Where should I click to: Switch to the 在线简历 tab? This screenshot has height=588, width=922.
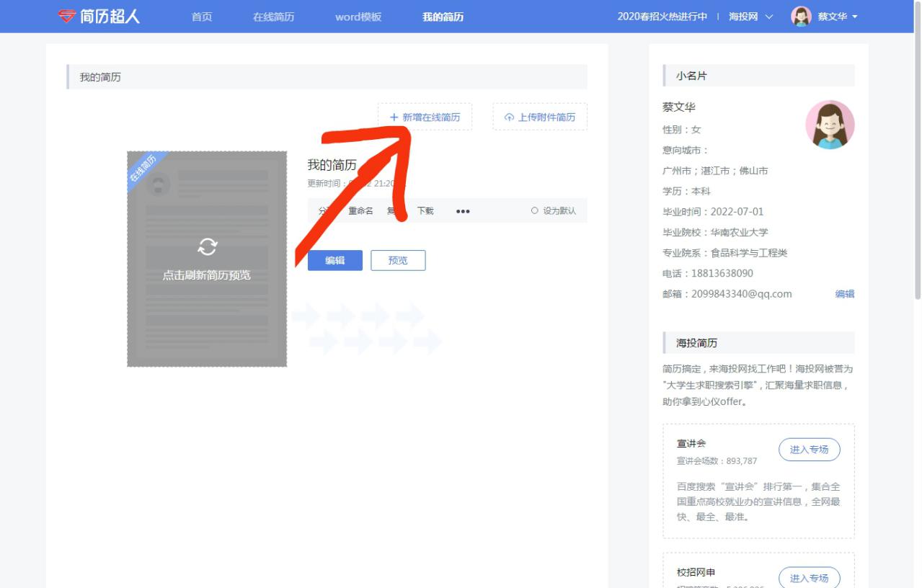point(273,17)
